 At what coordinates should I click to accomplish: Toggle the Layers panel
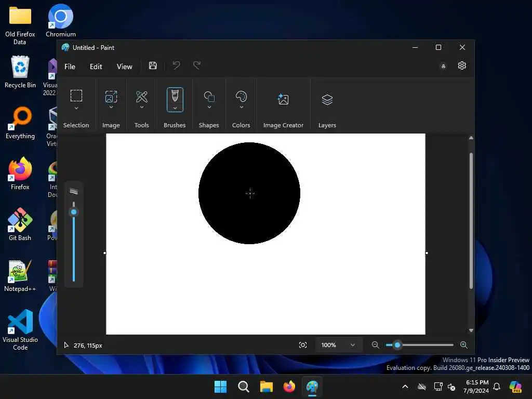327,100
